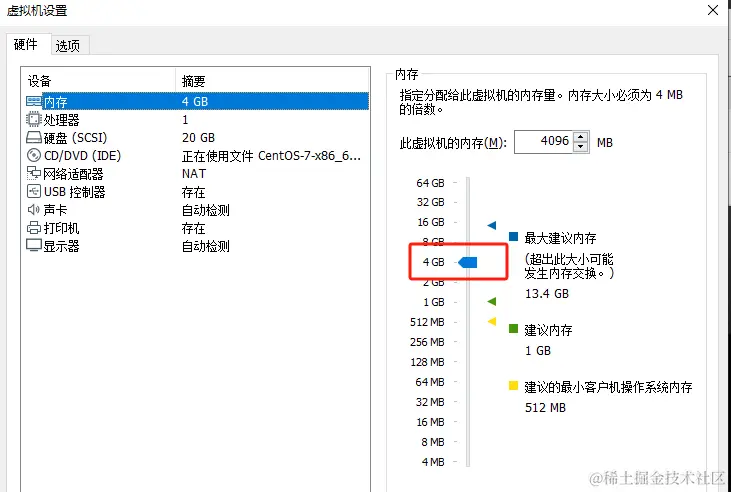731x492 pixels.
Task: Click the memory input field showing 4096
Action: pos(544,142)
